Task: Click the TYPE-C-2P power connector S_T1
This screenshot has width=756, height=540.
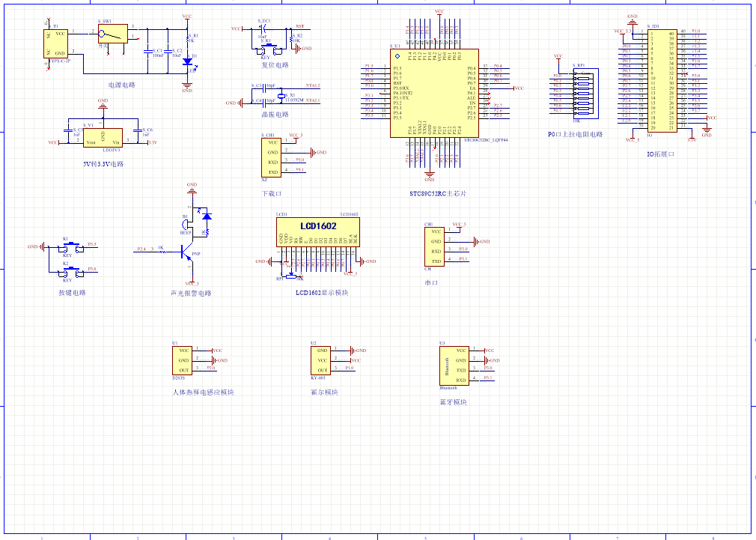Action: [57, 43]
